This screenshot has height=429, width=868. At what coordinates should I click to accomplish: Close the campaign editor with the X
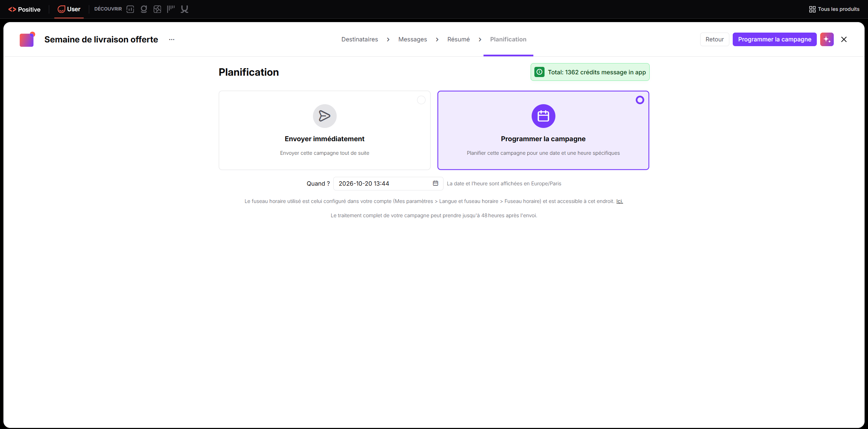(844, 39)
